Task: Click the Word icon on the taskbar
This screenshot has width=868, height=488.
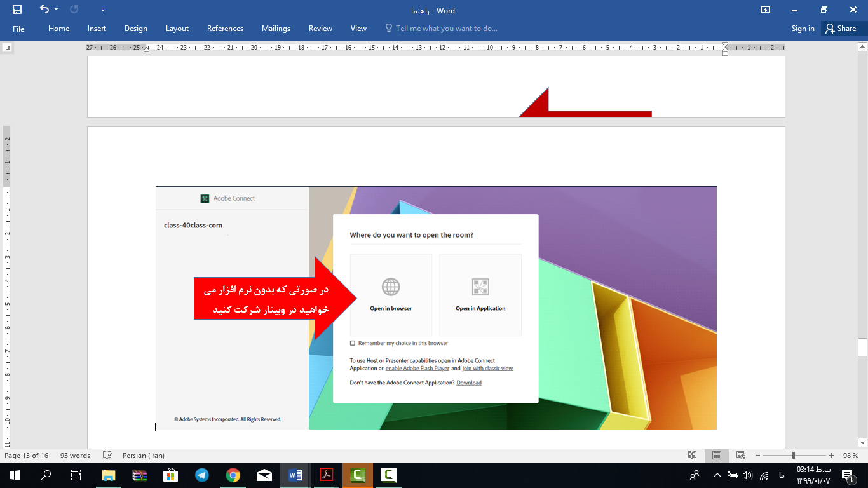Action: pos(295,475)
